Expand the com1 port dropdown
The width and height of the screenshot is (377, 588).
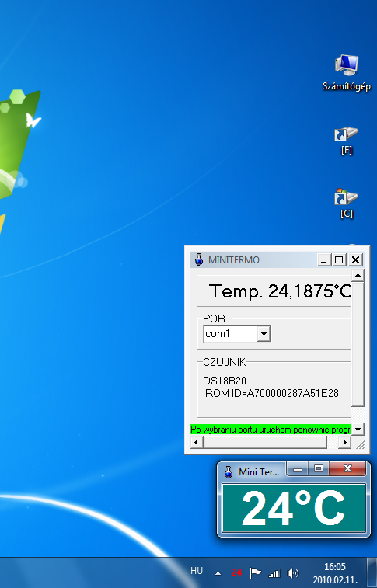(x=264, y=333)
